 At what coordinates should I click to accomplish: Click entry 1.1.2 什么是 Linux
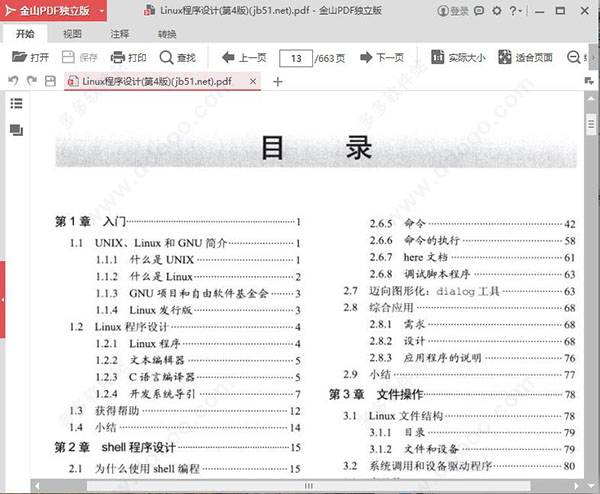198,277
